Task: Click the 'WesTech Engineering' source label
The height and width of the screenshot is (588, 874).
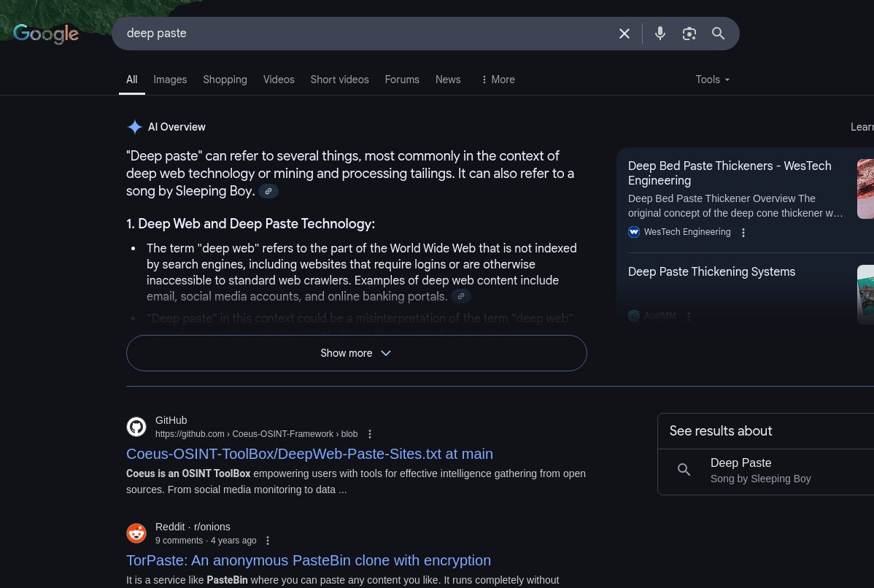Action: click(x=687, y=232)
